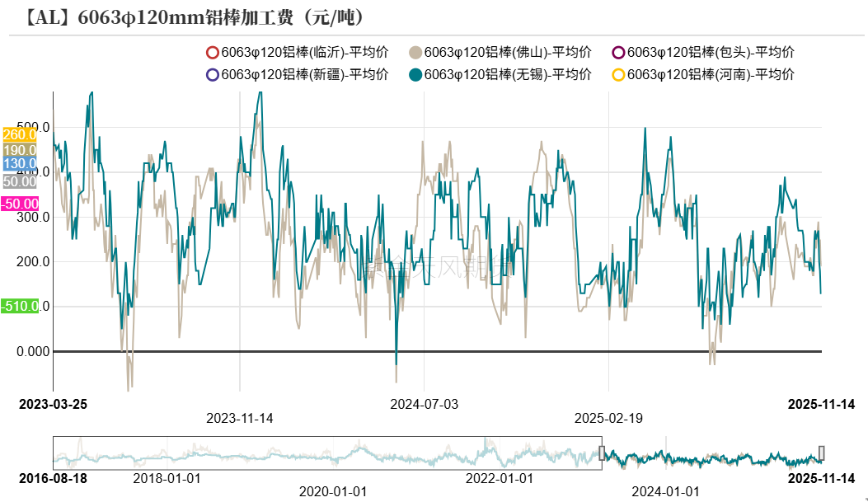
Task: Click the red circle marker for 临沂 series
Action: pyautogui.click(x=213, y=53)
